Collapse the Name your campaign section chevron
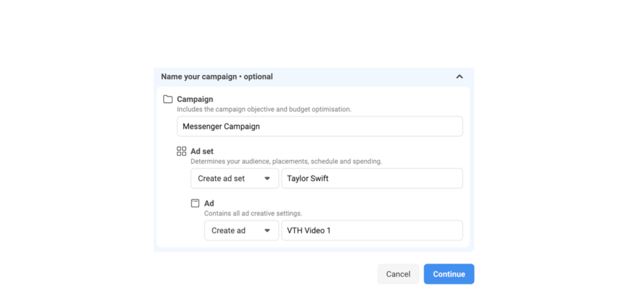The width and height of the screenshot is (644, 305). 459,76
